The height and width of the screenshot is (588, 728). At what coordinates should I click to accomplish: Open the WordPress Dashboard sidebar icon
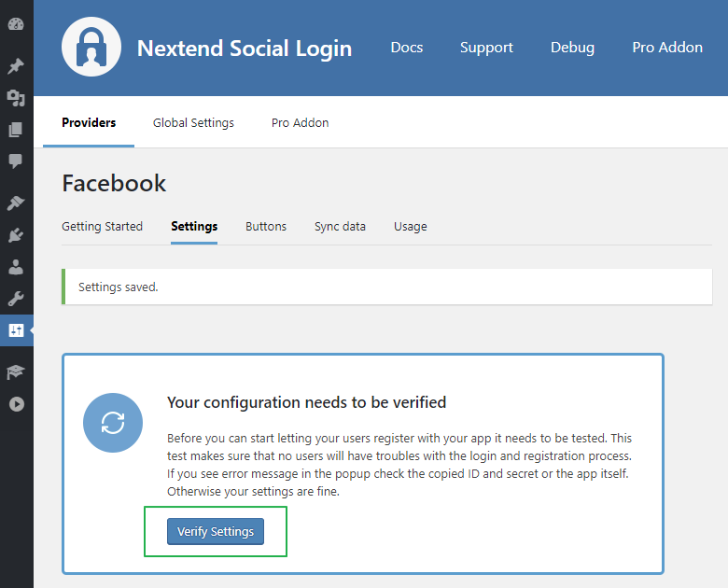click(x=16, y=23)
